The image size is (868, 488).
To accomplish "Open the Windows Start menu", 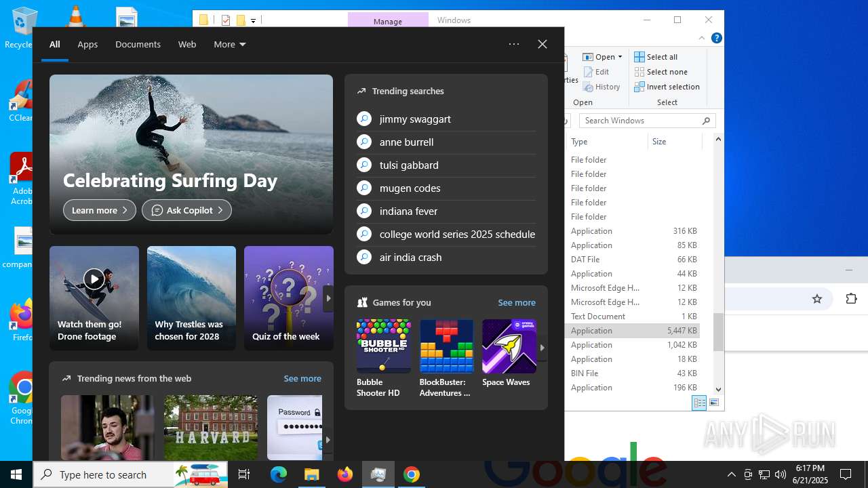I will tap(16, 474).
